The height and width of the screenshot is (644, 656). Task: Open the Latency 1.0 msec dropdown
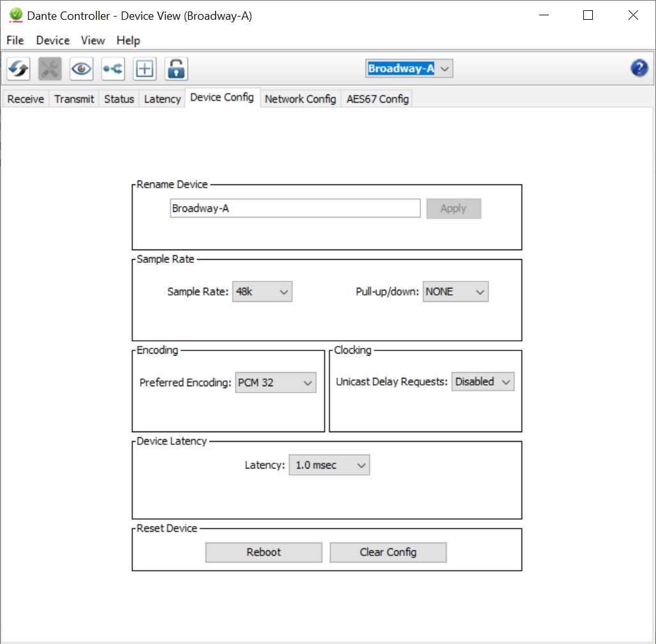coord(329,465)
